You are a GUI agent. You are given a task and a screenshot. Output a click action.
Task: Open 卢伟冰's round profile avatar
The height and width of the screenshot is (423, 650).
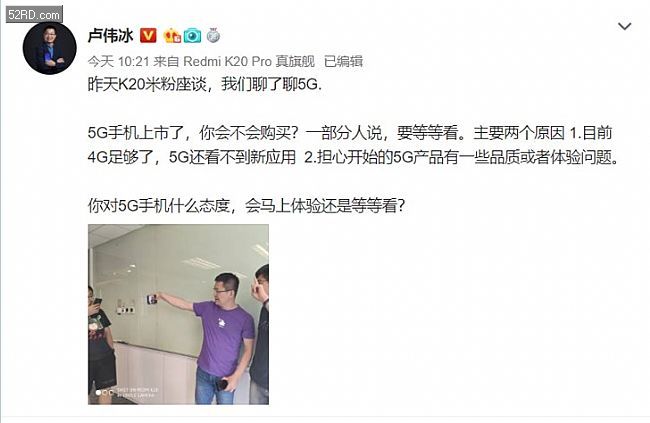click(x=49, y=48)
